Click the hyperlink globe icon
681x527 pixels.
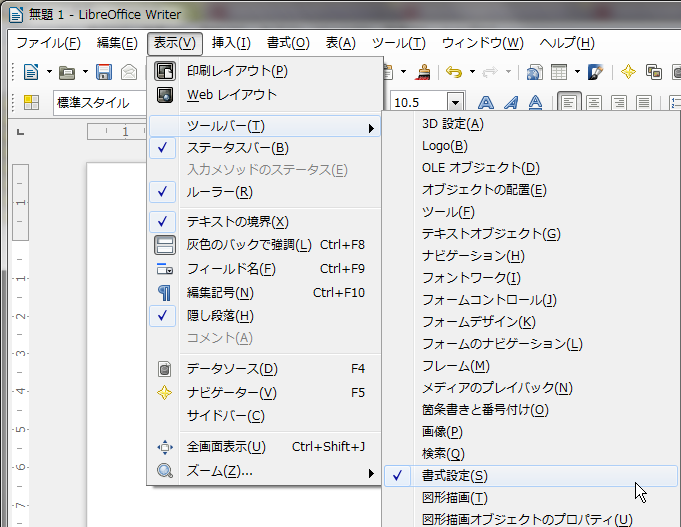[535, 72]
